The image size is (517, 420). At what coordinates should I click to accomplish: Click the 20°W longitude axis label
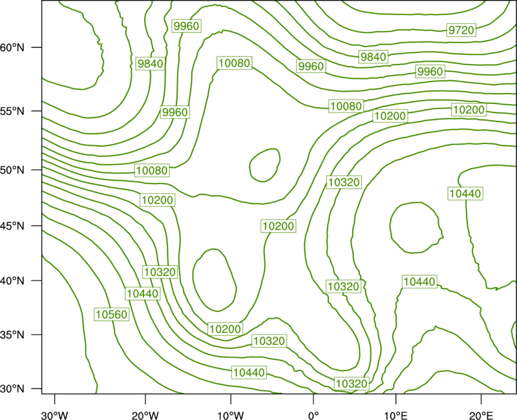[x=145, y=415]
